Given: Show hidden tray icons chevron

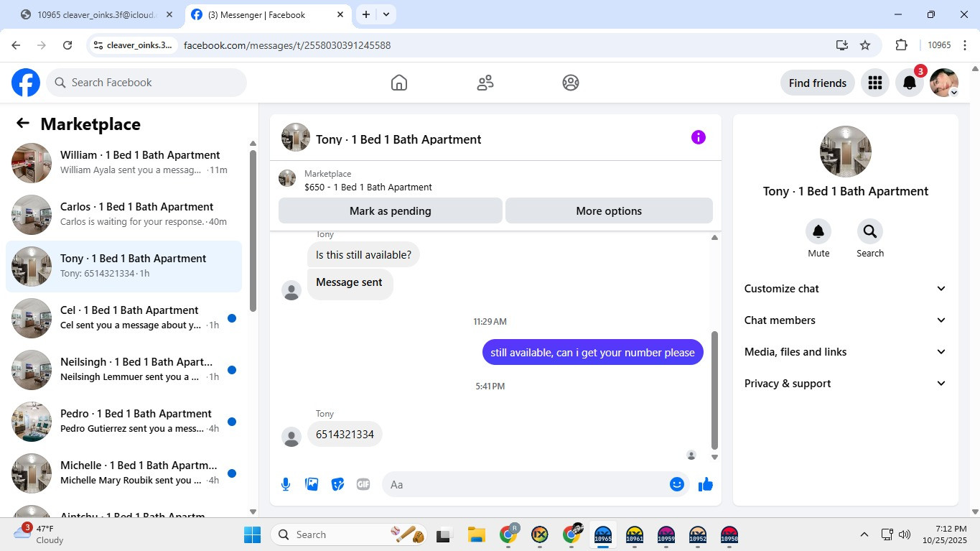Looking at the screenshot, I should point(864,534).
